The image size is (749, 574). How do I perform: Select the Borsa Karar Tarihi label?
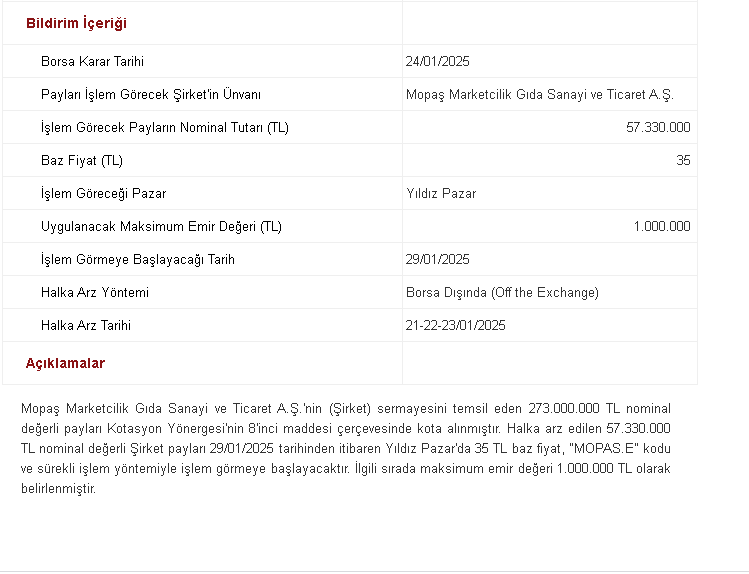click(x=92, y=62)
